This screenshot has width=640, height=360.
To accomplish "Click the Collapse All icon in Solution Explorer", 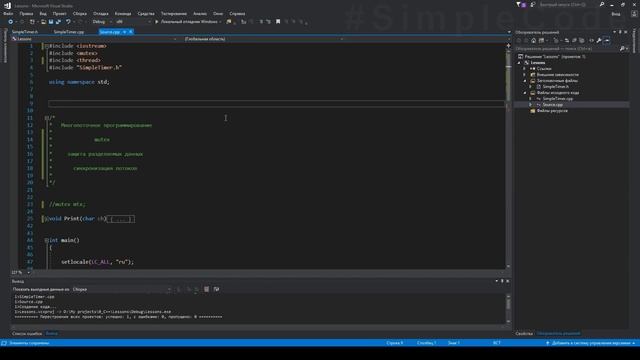I will tap(574, 40).
